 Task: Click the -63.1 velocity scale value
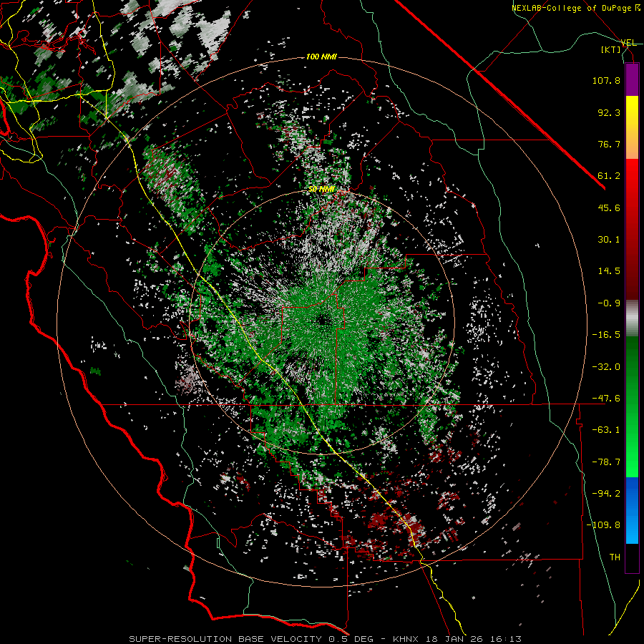[606, 430]
